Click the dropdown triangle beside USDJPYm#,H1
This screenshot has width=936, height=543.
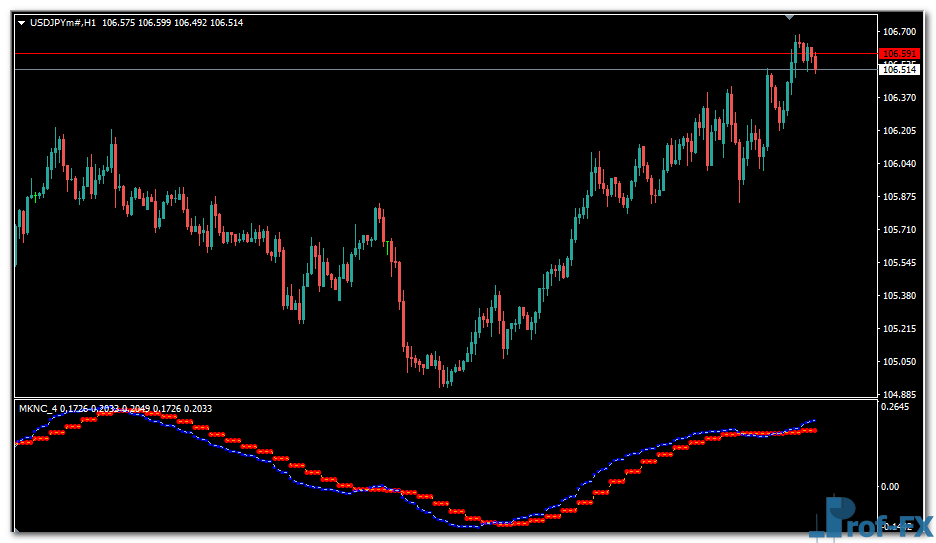click(x=21, y=23)
